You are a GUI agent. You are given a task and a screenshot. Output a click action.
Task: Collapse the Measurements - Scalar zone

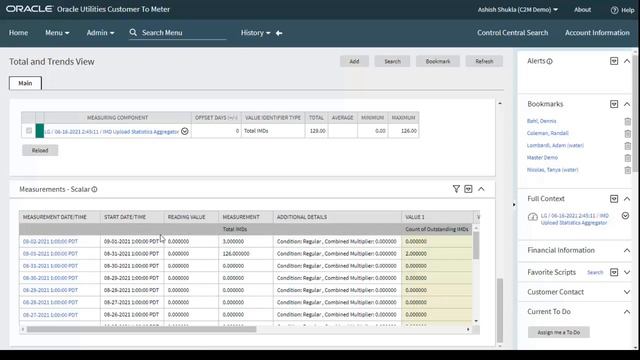coord(481,189)
